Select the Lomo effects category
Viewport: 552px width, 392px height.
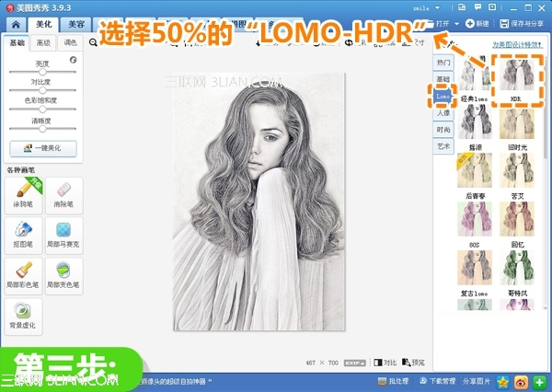(443, 96)
